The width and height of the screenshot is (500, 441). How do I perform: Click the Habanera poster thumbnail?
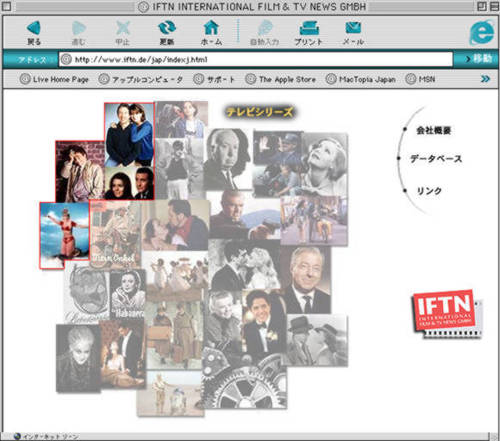tap(128, 294)
